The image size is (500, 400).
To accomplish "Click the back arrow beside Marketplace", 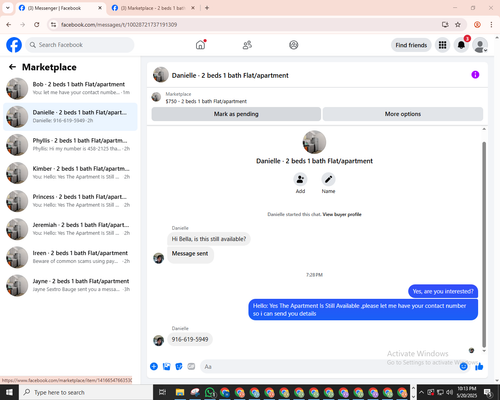I will tap(12, 67).
